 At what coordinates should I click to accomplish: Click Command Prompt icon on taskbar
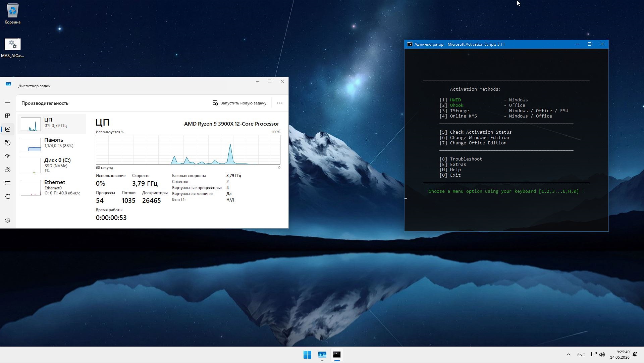click(x=337, y=355)
